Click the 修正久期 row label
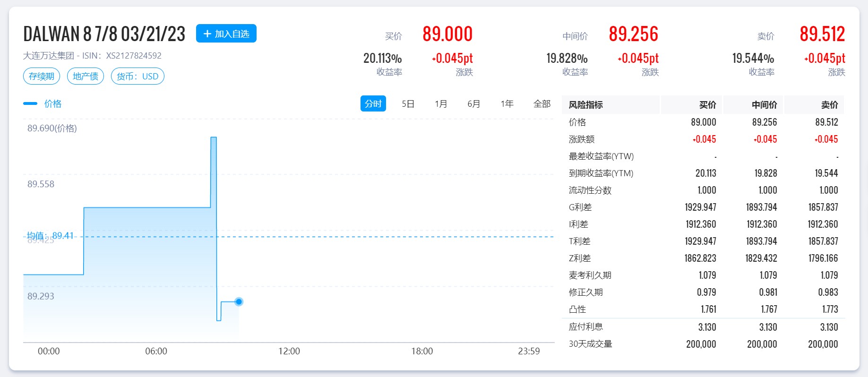The width and height of the screenshot is (868, 377). pos(586,292)
